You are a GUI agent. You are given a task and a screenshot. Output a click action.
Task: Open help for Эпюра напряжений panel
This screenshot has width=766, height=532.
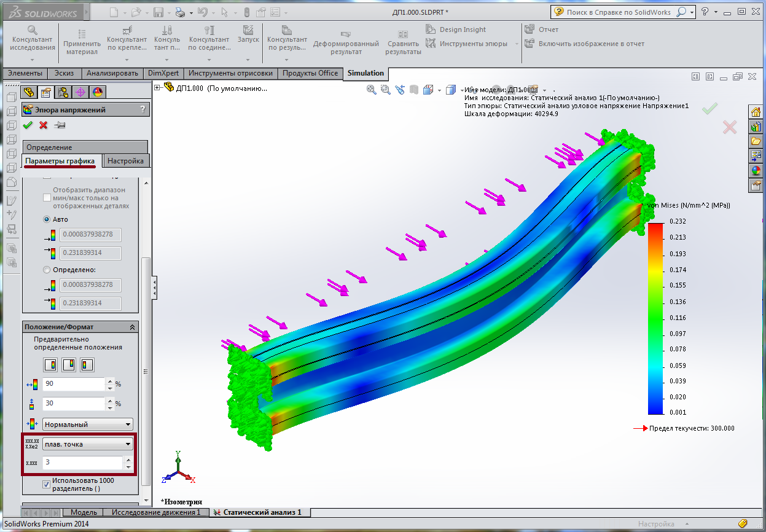[x=143, y=109]
